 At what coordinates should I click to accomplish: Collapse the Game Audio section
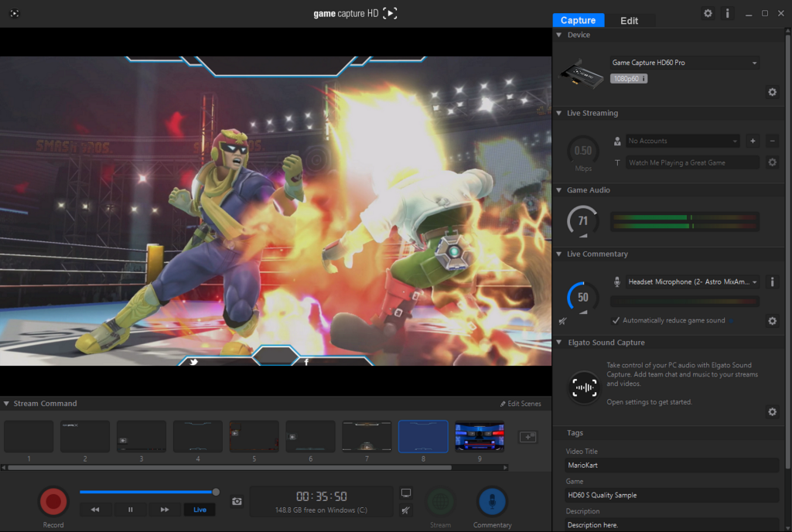tap(558, 190)
